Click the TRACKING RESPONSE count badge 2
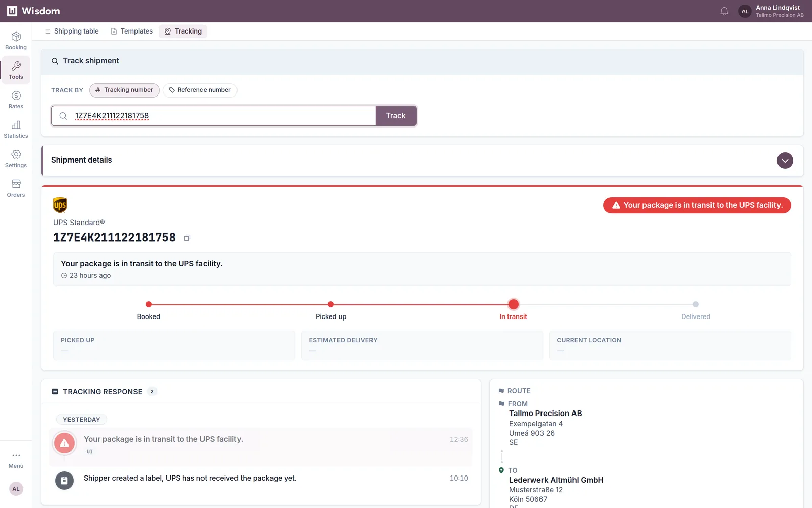Image resolution: width=812 pixels, height=508 pixels. pyautogui.click(x=152, y=392)
